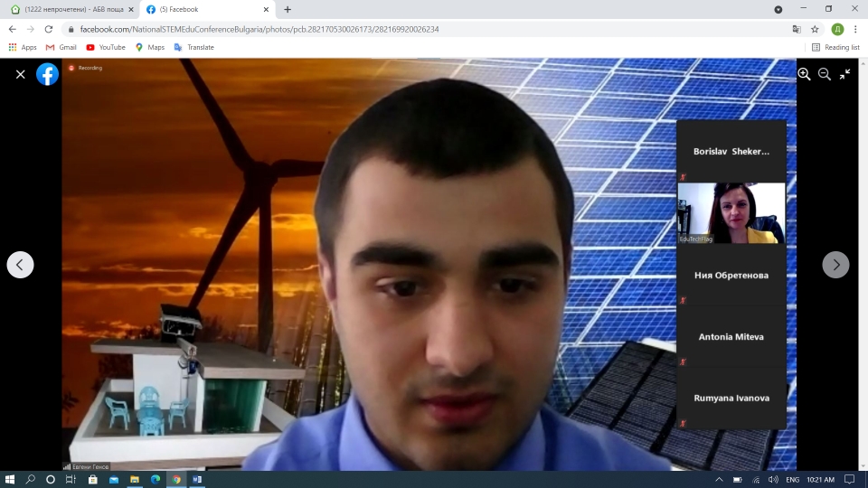Open the tab search dropdown
This screenshot has height=488, width=868.
coord(778,9)
